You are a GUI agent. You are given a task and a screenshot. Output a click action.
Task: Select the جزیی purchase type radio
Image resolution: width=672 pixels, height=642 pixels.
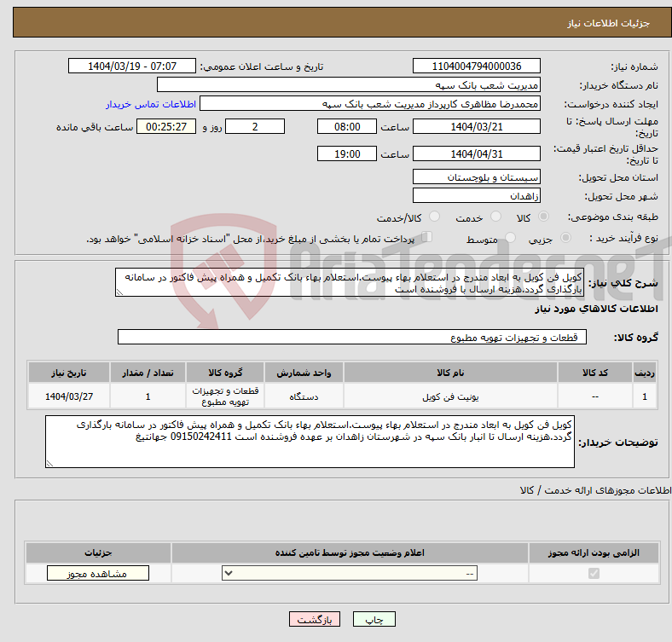[565, 237]
